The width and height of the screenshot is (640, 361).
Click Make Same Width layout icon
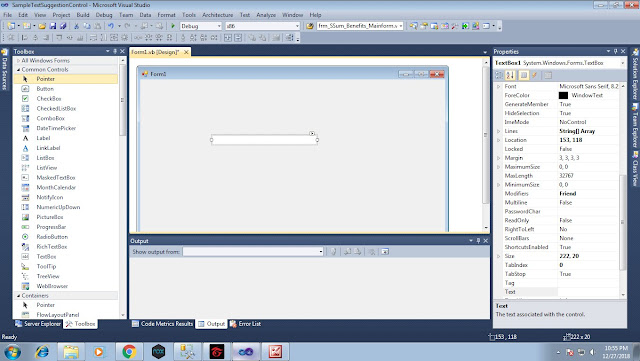93,38
